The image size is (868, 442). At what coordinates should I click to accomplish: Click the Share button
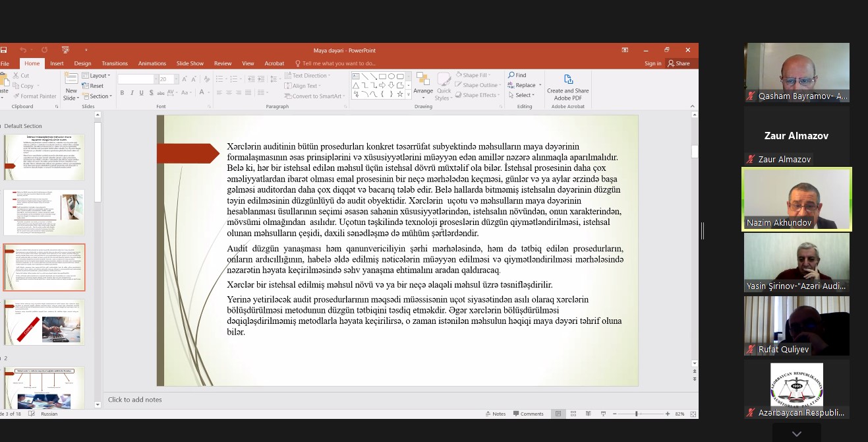click(679, 63)
